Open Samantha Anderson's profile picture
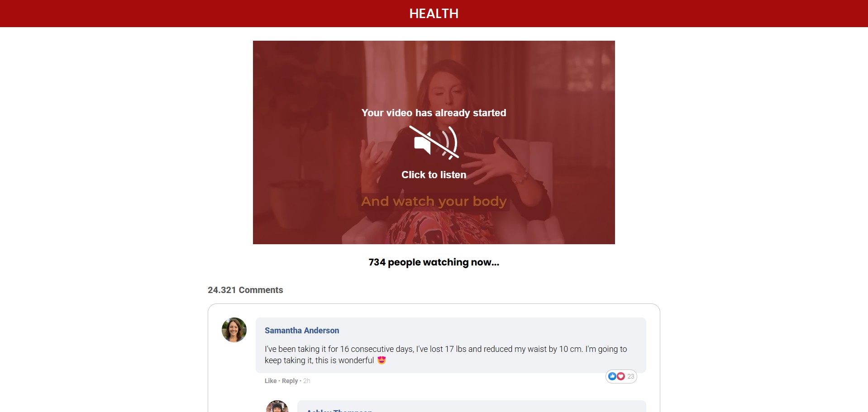This screenshot has height=412, width=868. [x=234, y=330]
